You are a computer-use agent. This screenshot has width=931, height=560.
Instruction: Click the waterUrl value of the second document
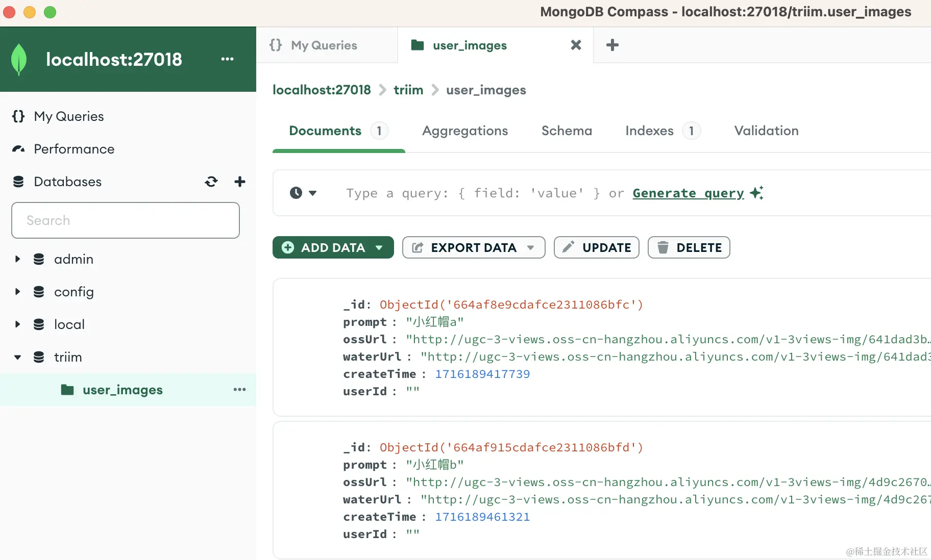coord(676,499)
